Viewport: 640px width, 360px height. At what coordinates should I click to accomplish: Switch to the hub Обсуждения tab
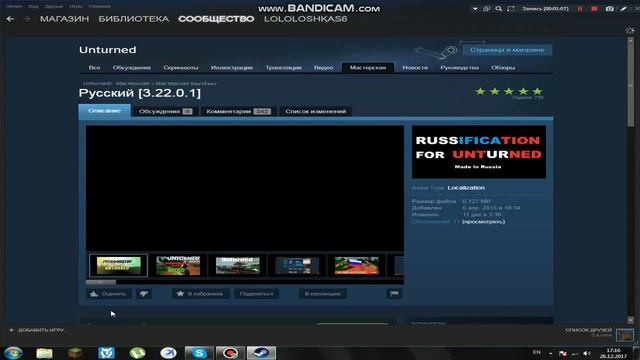click(132, 67)
